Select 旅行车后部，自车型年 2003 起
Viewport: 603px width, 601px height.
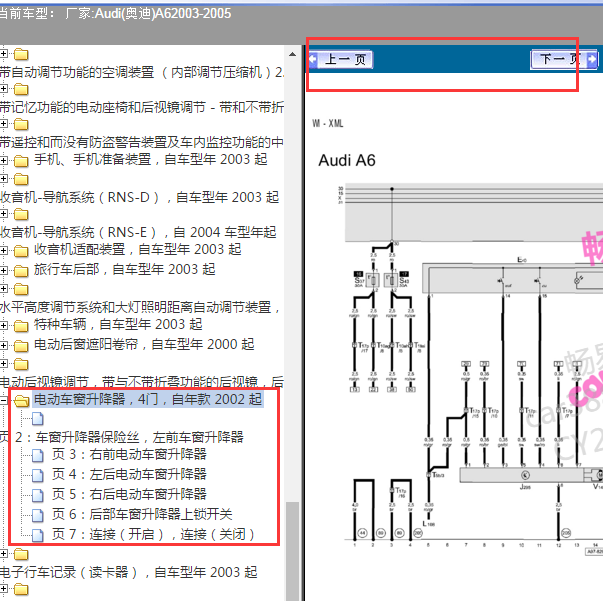click(x=124, y=269)
